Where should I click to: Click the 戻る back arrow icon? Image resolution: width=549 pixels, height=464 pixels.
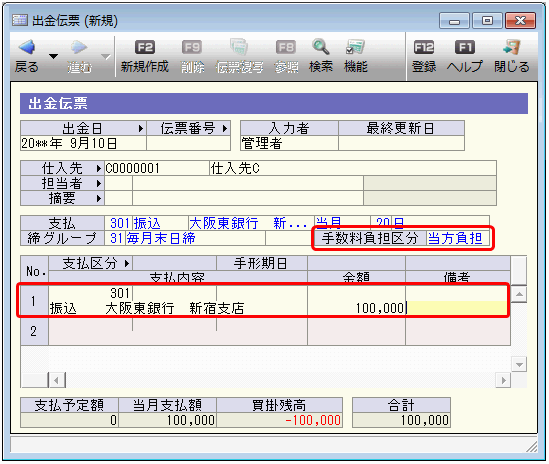click(27, 47)
